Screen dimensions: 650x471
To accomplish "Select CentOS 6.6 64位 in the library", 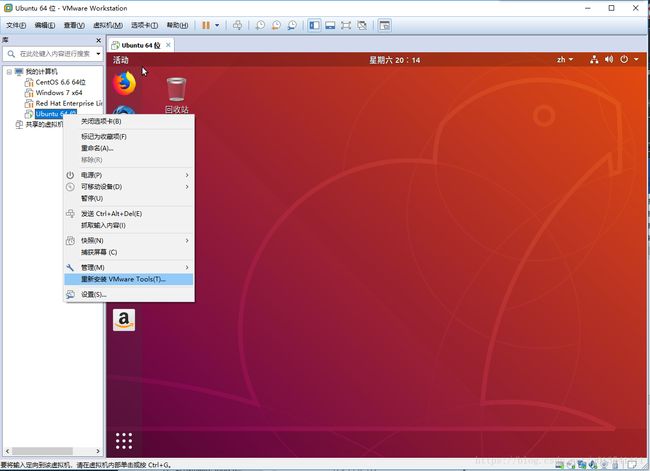I will pyautogui.click(x=61, y=82).
